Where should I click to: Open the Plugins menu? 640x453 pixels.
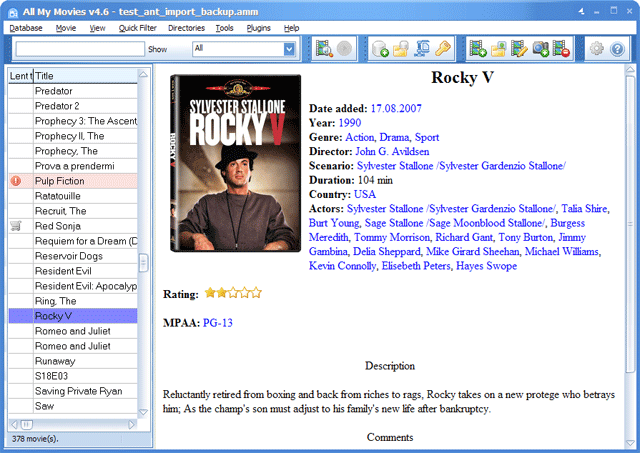coord(258,28)
